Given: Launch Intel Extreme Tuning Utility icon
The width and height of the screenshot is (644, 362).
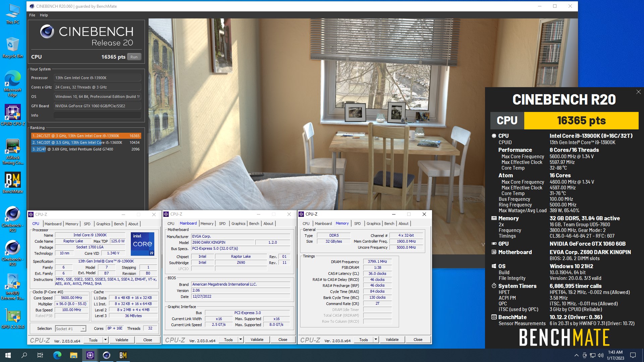Looking at the screenshot, I should point(13,287).
